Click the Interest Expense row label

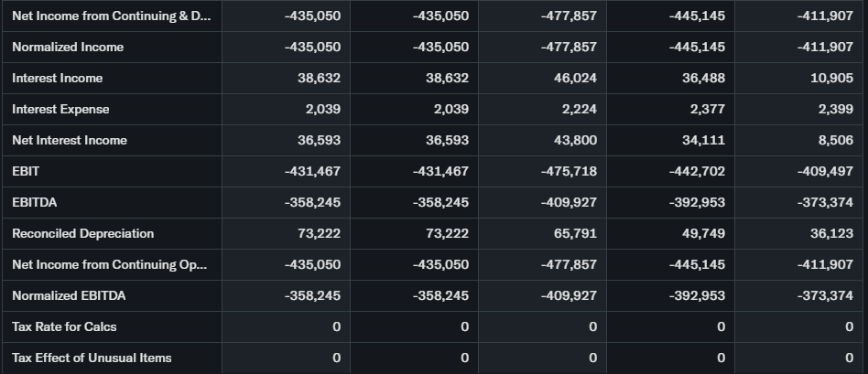[60, 110]
